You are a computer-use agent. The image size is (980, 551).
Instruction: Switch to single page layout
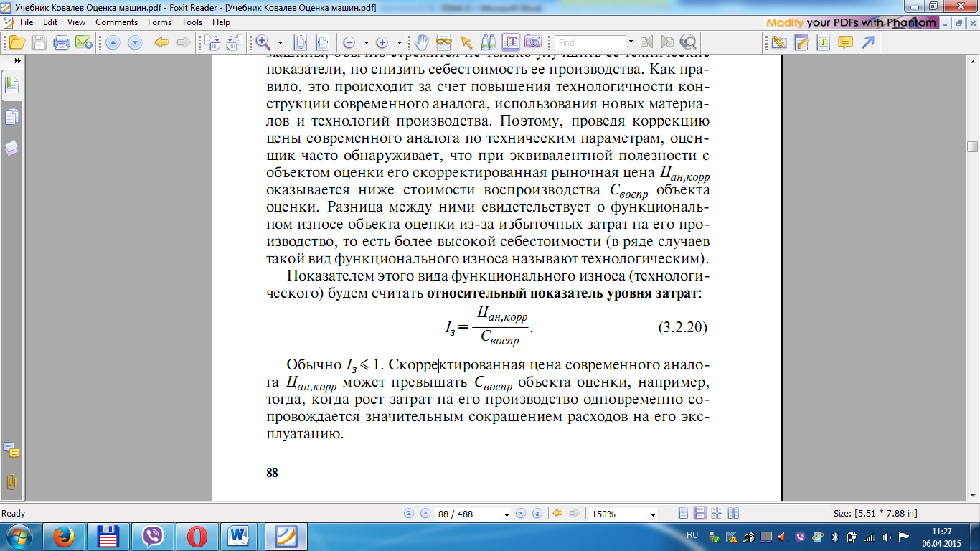[683, 514]
